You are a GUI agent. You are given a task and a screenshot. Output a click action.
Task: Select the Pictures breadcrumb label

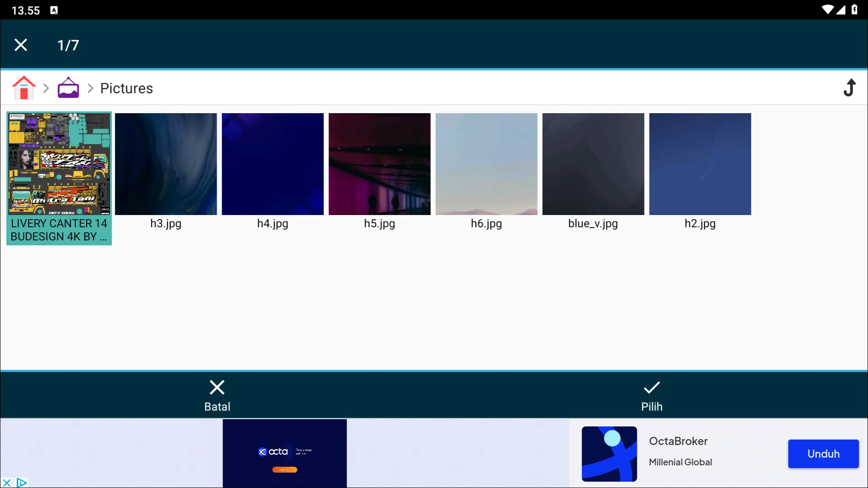point(126,88)
